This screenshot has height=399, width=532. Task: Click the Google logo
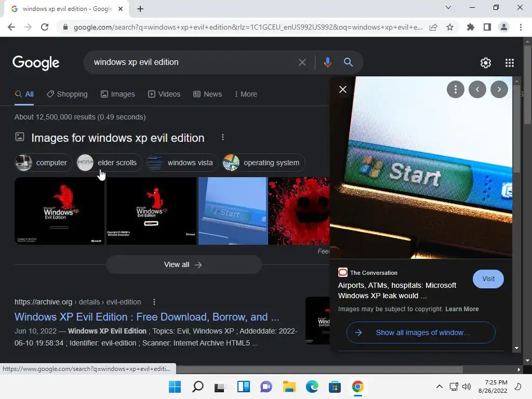click(36, 63)
